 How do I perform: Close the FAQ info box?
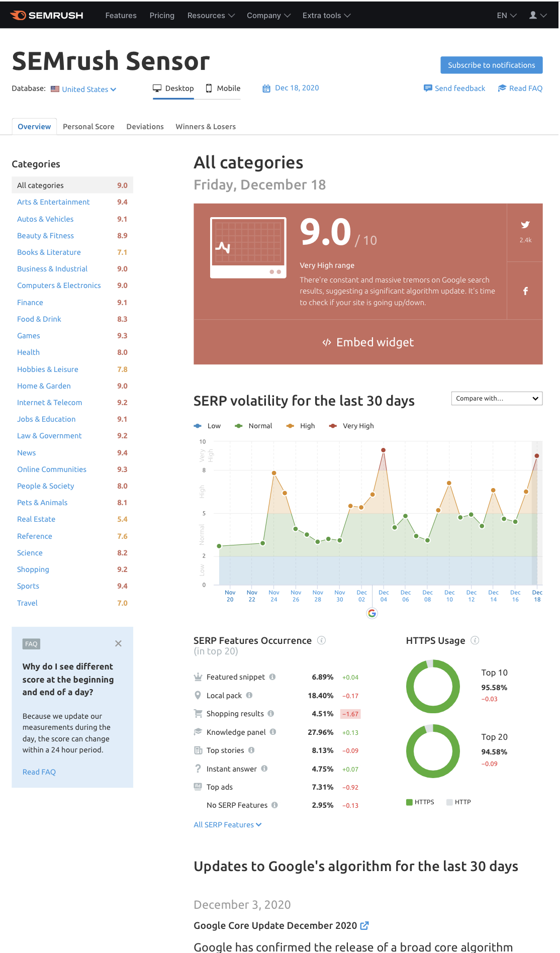click(x=118, y=643)
